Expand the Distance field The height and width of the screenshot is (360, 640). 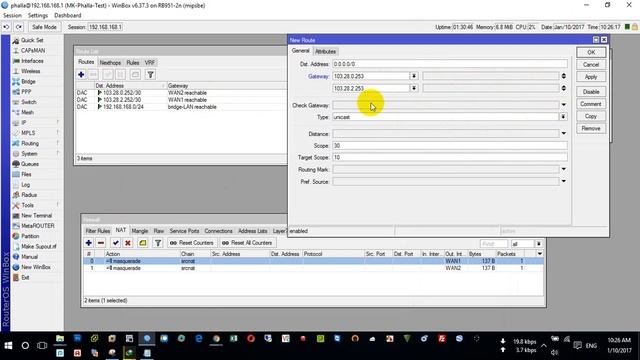coord(564,133)
